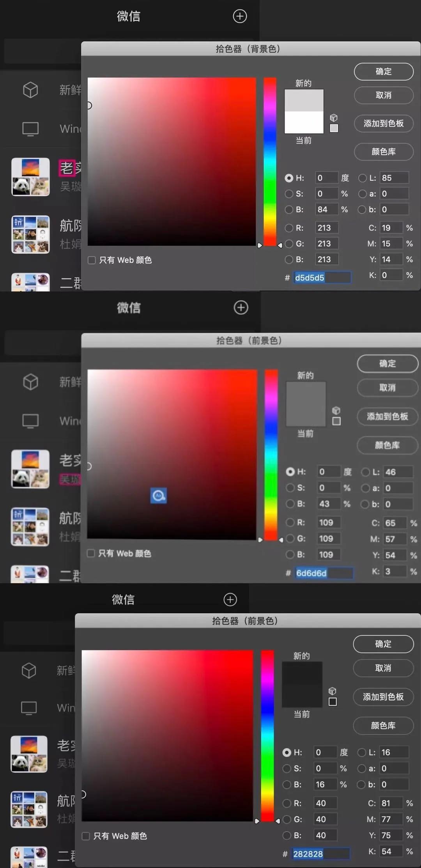This screenshot has width=421, height=868.
Task: Select the L radio button with value 46
Action: click(x=366, y=472)
